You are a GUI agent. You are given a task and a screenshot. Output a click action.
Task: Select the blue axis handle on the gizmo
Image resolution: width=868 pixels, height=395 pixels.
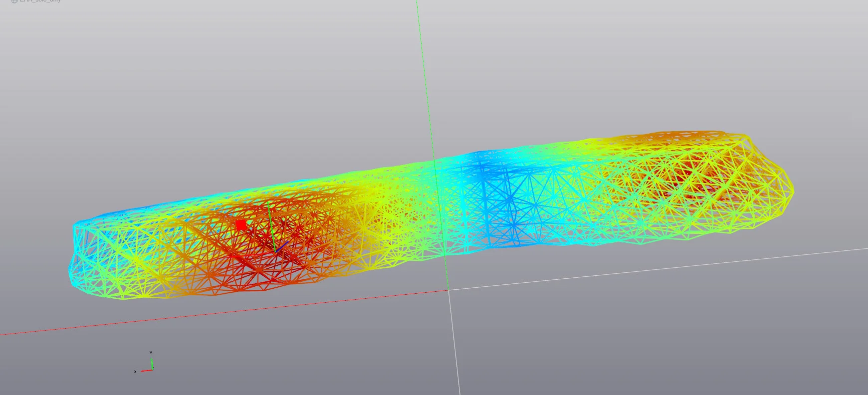(x=282, y=246)
